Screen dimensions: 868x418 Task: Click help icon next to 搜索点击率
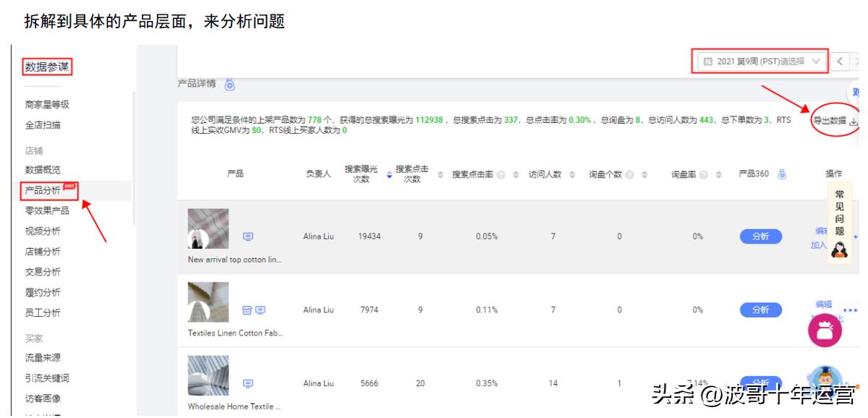point(501,175)
